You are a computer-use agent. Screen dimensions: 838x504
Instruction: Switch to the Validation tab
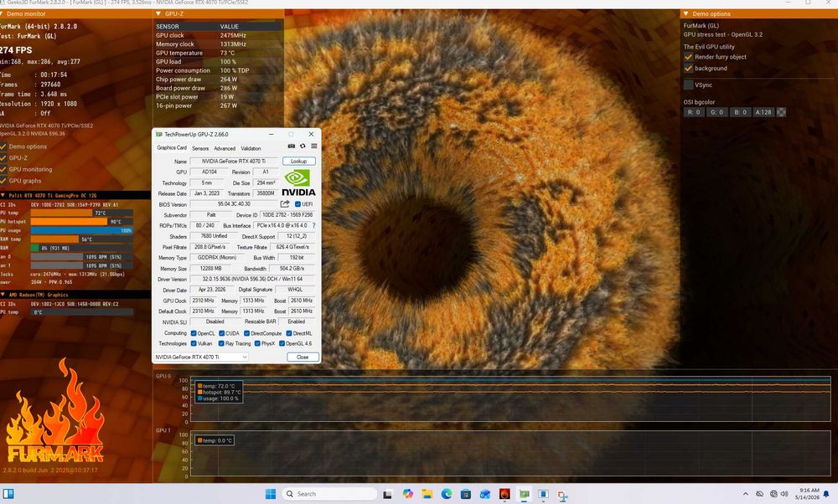pyautogui.click(x=251, y=148)
